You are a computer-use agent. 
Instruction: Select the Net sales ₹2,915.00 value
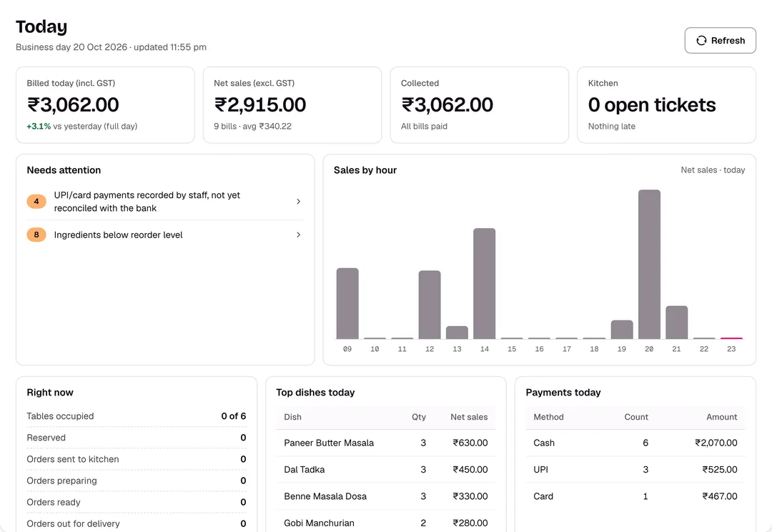coord(260,105)
